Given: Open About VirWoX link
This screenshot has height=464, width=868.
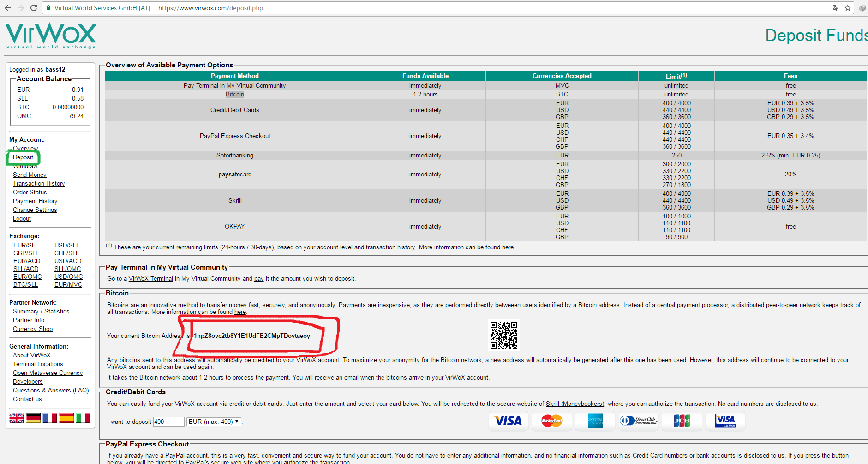Looking at the screenshot, I should click(31, 355).
